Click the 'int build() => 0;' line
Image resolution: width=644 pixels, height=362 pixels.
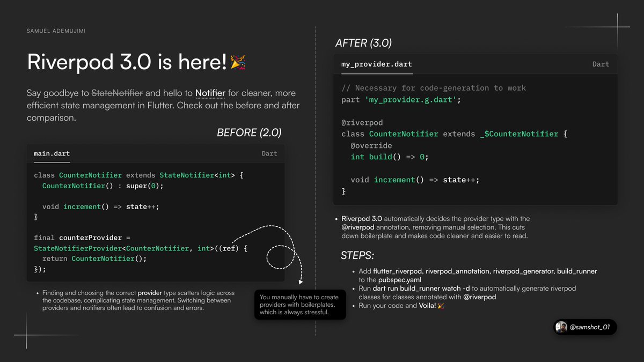click(x=390, y=157)
